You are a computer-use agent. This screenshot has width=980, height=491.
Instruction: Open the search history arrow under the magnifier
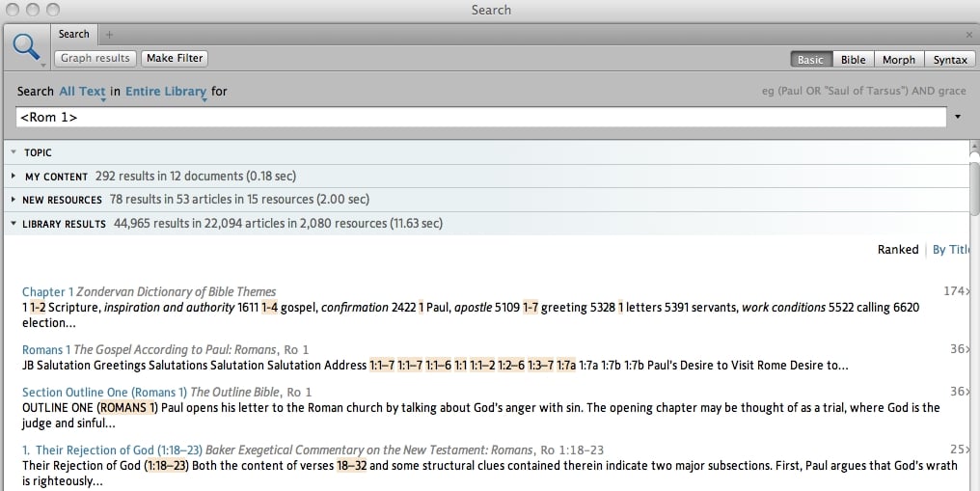coord(43,65)
